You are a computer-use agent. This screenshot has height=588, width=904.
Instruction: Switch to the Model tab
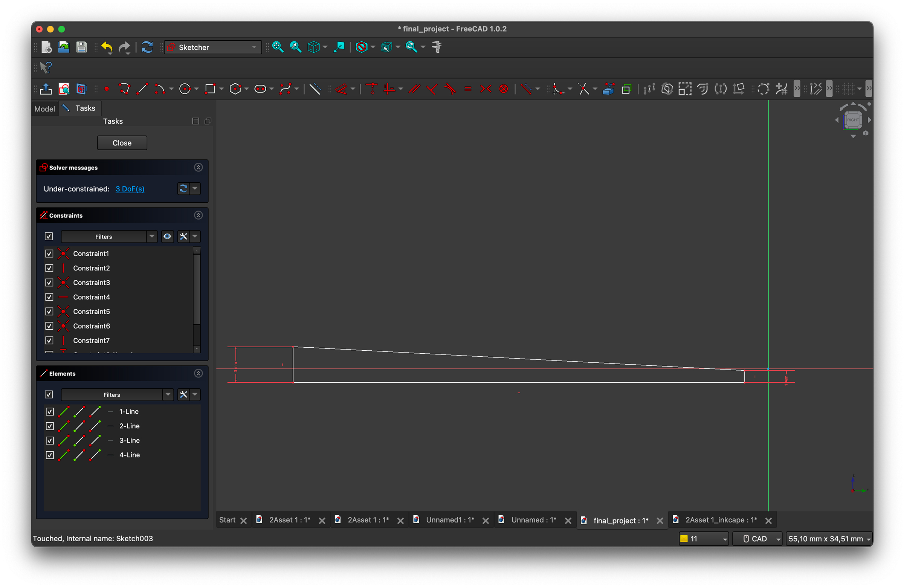(44, 109)
